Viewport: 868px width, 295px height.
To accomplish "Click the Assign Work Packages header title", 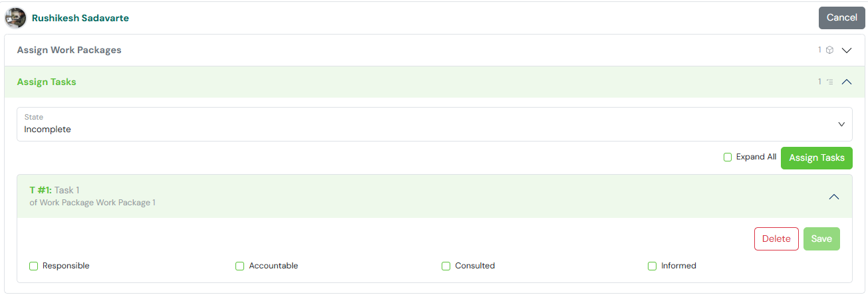I will (x=69, y=50).
